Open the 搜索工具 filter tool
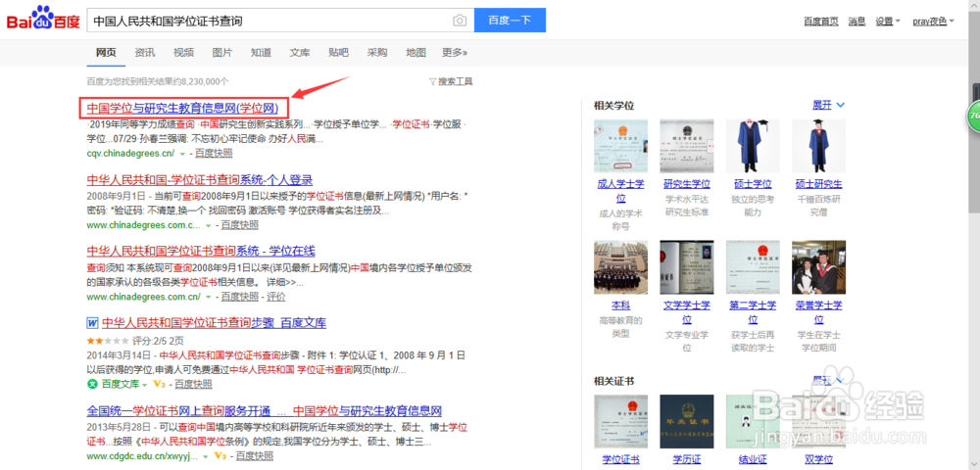Screen dimensions: 980x470 coord(451,81)
